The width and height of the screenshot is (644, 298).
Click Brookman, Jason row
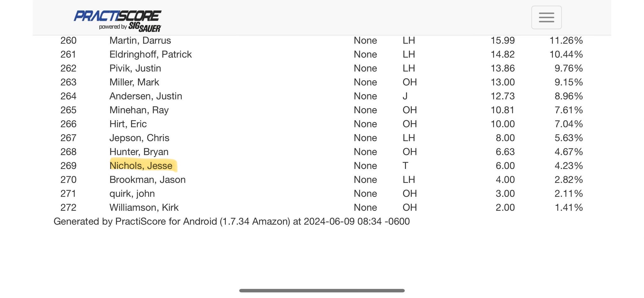pos(321,179)
